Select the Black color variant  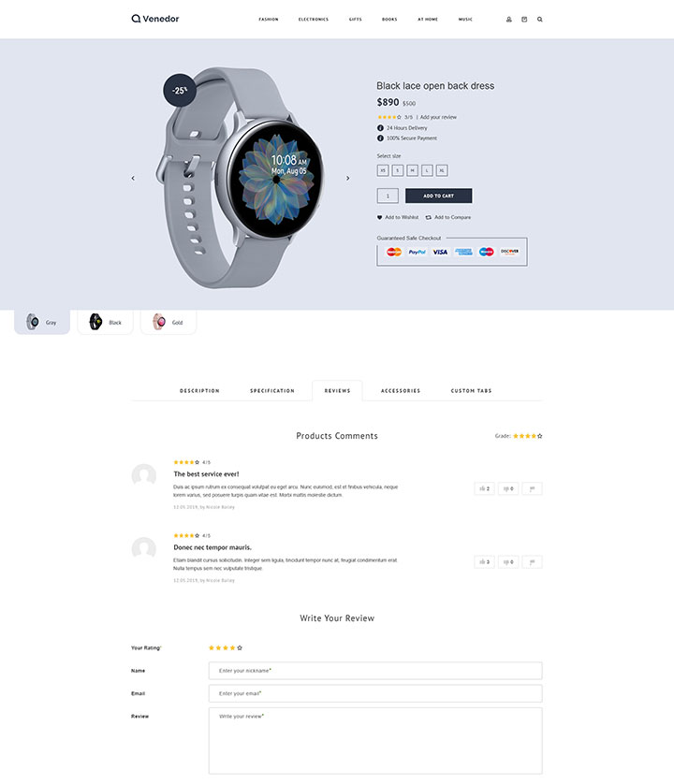(x=105, y=322)
